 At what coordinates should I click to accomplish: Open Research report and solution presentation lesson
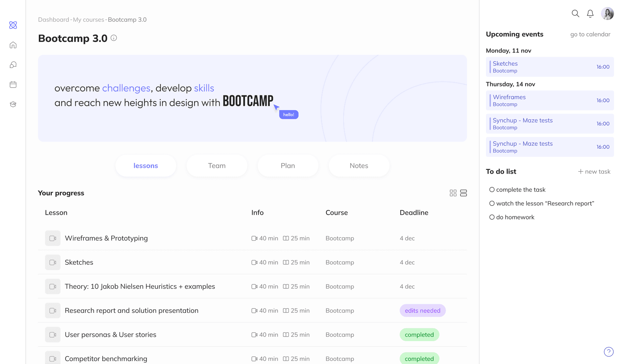click(132, 311)
